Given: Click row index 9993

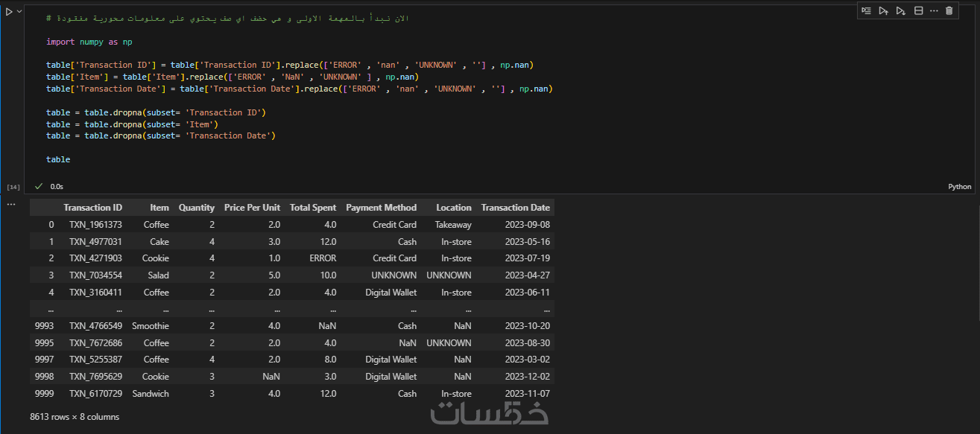Looking at the screenshot, I should [44, 326].
